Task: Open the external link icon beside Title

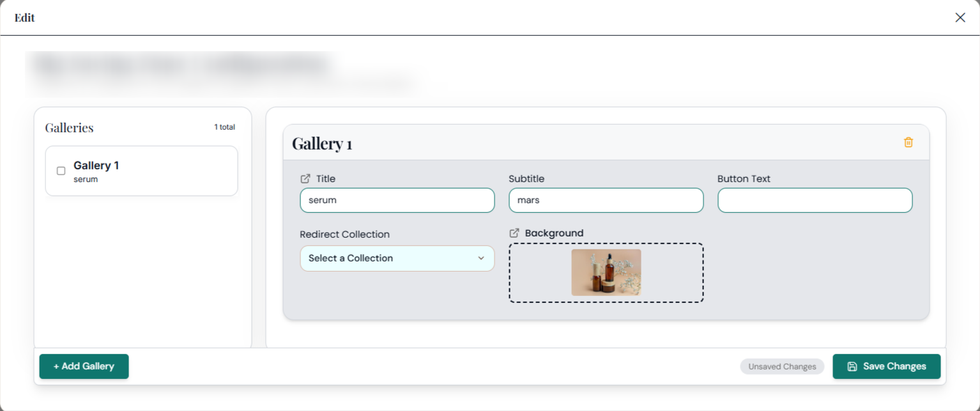Action: 306,178
